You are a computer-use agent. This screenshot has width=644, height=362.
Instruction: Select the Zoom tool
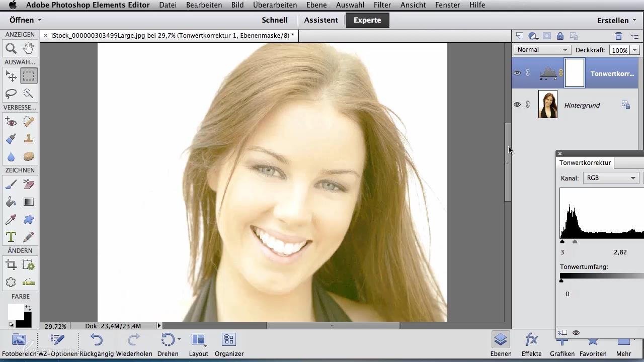click(x=11, y=49)
